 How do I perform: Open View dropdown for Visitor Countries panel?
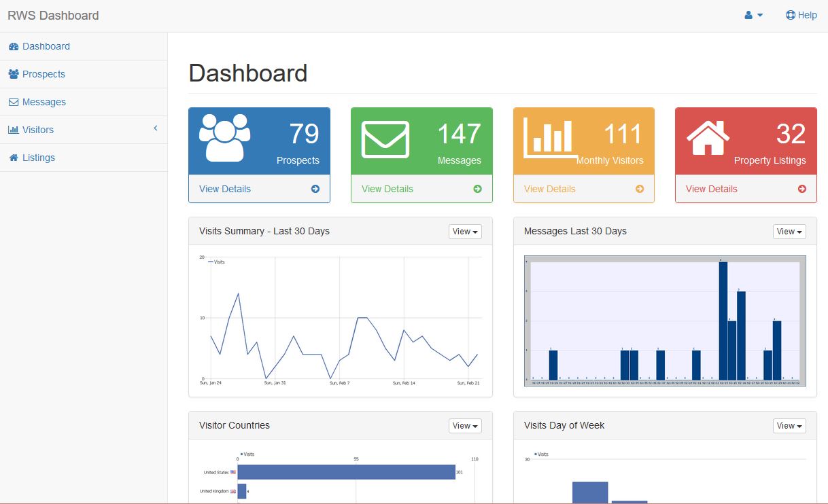click(x=465, y=426)
